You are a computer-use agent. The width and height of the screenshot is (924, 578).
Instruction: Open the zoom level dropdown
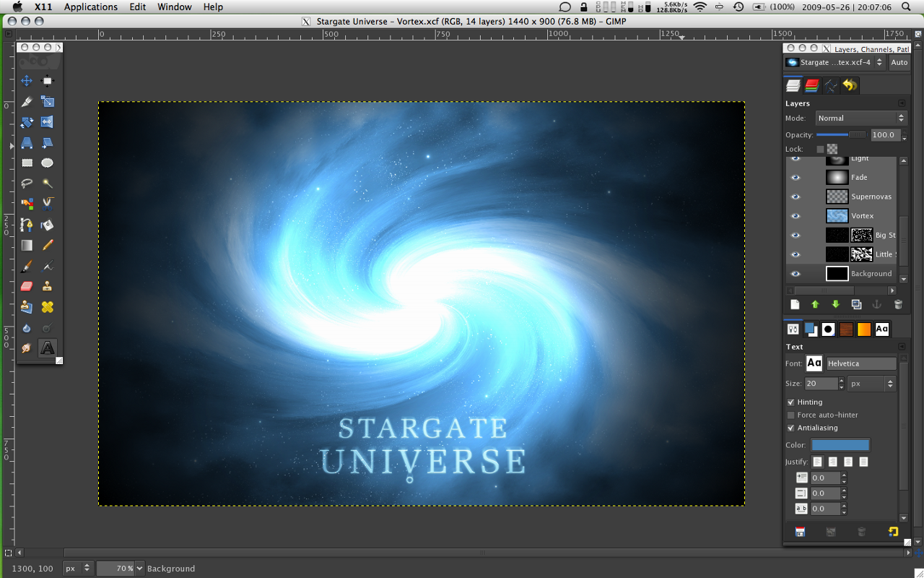pyautogui.click(x=139, y=569)
